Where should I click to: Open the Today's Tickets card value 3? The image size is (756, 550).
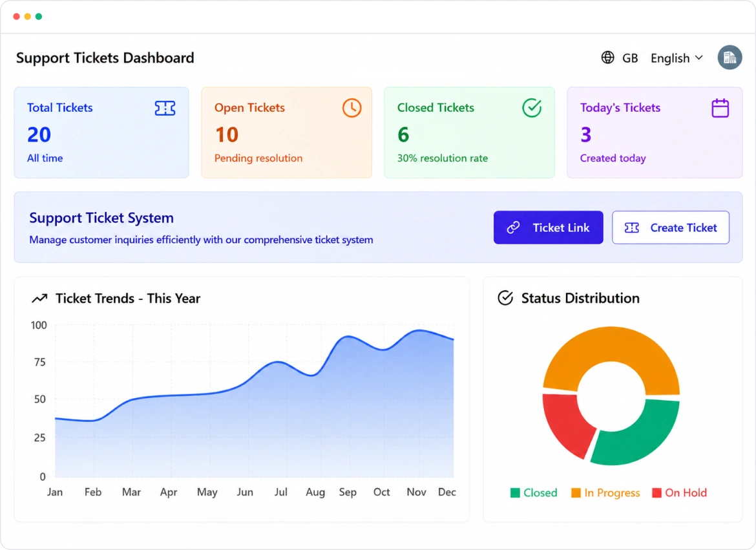coord(586,134)
